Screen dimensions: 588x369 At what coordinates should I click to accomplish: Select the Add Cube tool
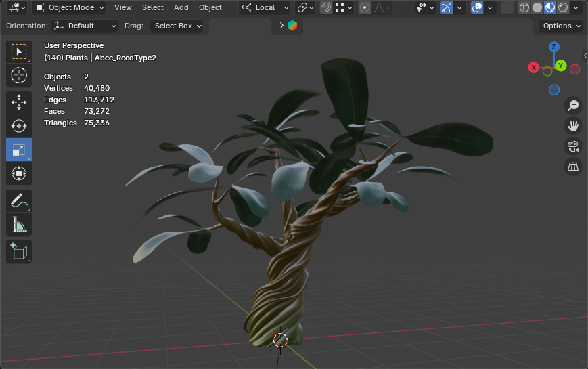[19, 251]
